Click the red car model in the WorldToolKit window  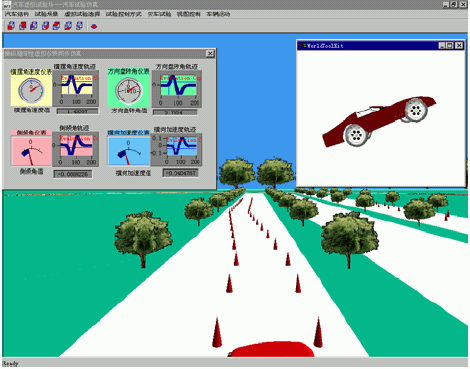pos(379,122)
